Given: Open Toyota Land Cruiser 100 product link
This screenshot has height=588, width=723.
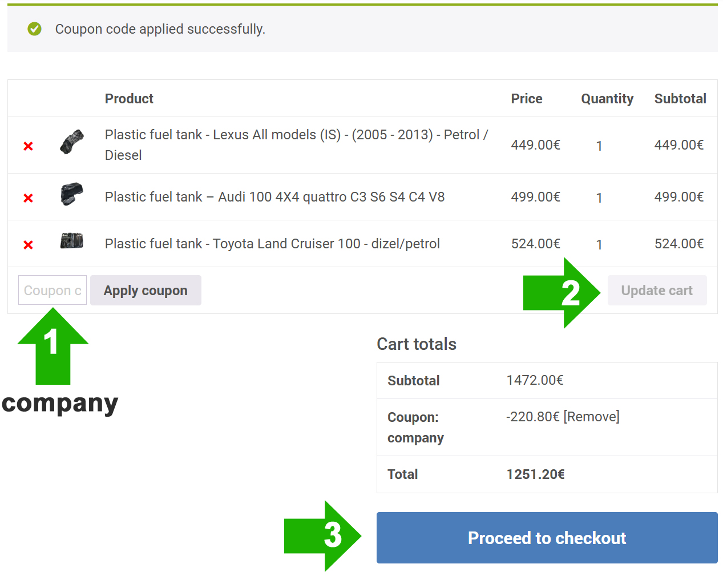Looking at the screenshot, I should [272, 244].
